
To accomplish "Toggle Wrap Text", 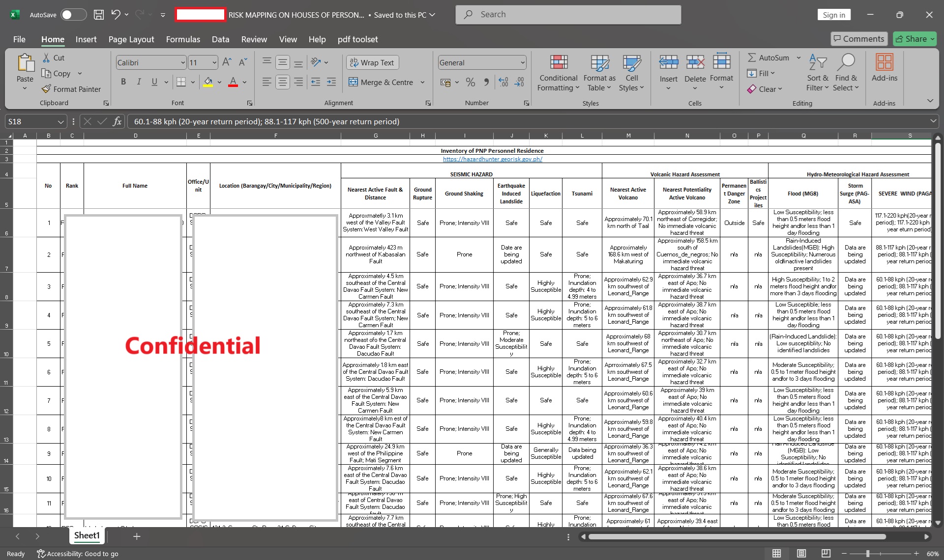I will click(372, 62).
